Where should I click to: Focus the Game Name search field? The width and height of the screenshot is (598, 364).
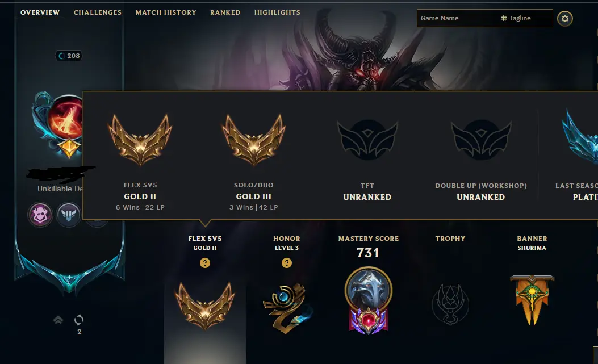pos(458,18)
